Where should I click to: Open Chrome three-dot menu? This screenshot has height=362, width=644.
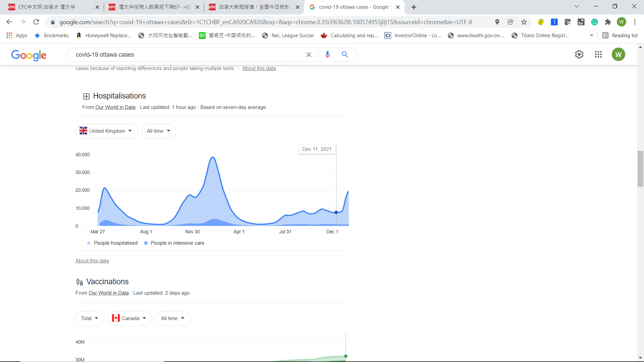point(635,22)
